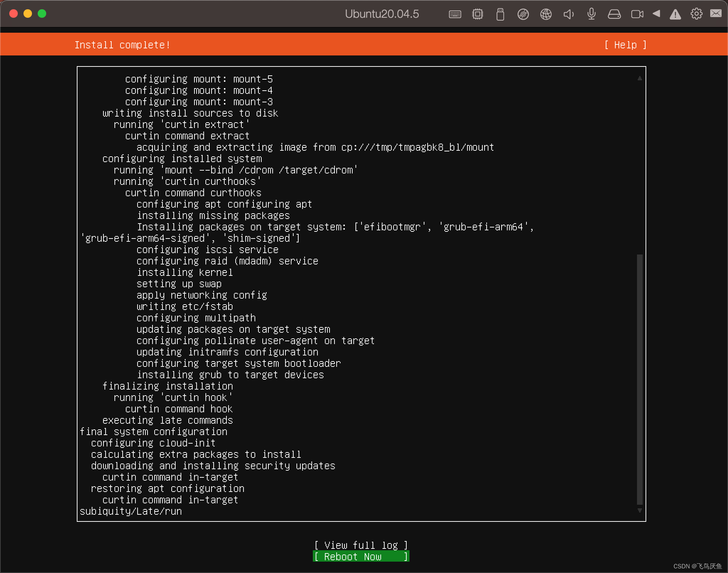Click 'executing late commands' log line
The height and width of the screenshot is (573, 728).
(168, 420)
